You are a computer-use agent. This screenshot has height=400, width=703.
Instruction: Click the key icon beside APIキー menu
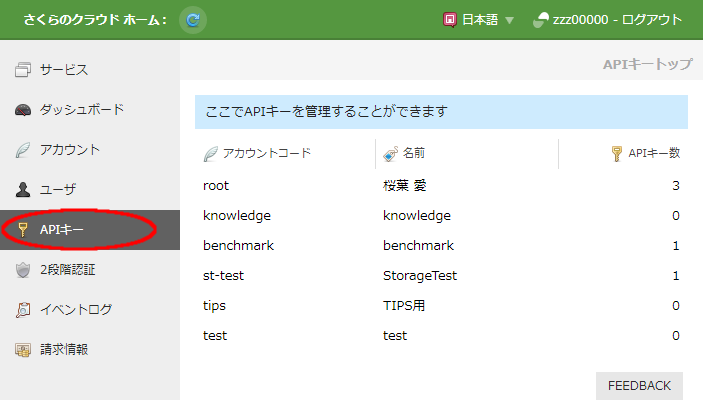click(x=24, y=230)
